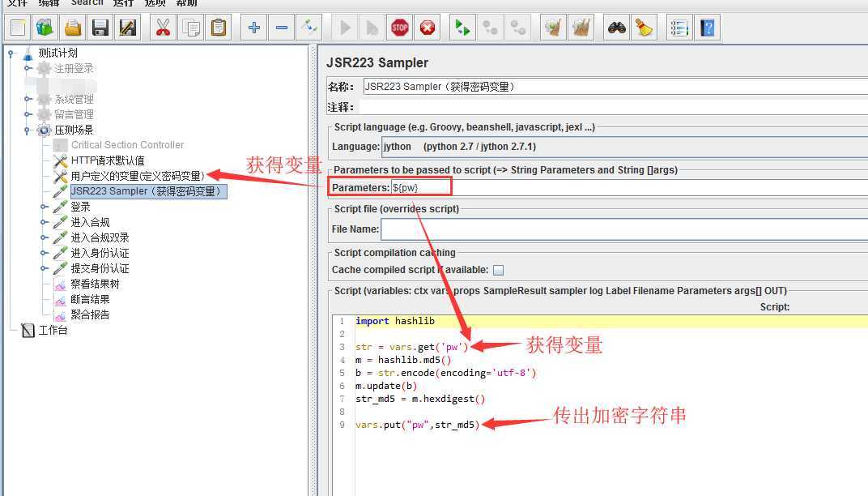Viewport: 868px width, 496px height.
Task: Expand the 进入身份认证 sampler node handle
Action: point(45,253)
